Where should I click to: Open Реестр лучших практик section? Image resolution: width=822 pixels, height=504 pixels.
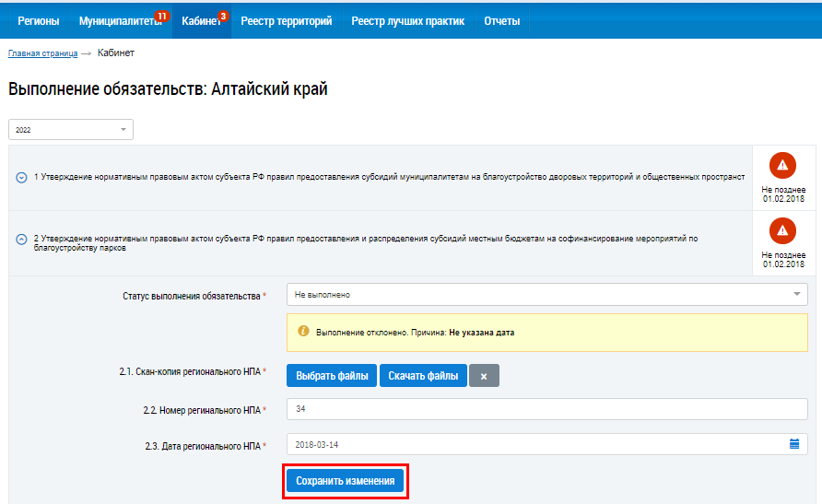(x=407, y=20)
